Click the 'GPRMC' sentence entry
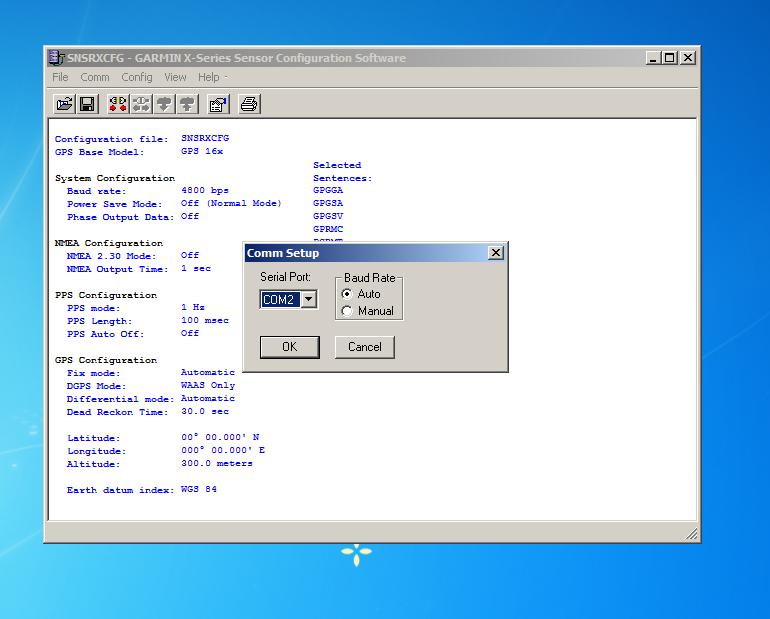This screenshot has width=770, height=619. coord(328,229)
